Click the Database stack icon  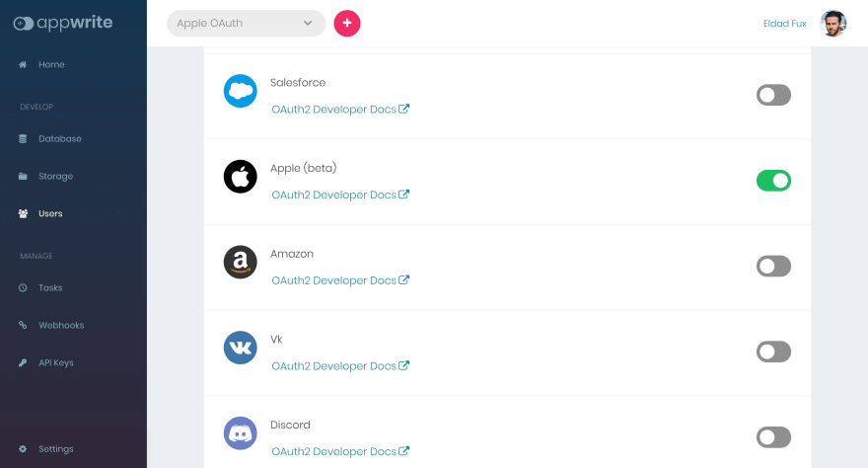(x=23, y=139)
